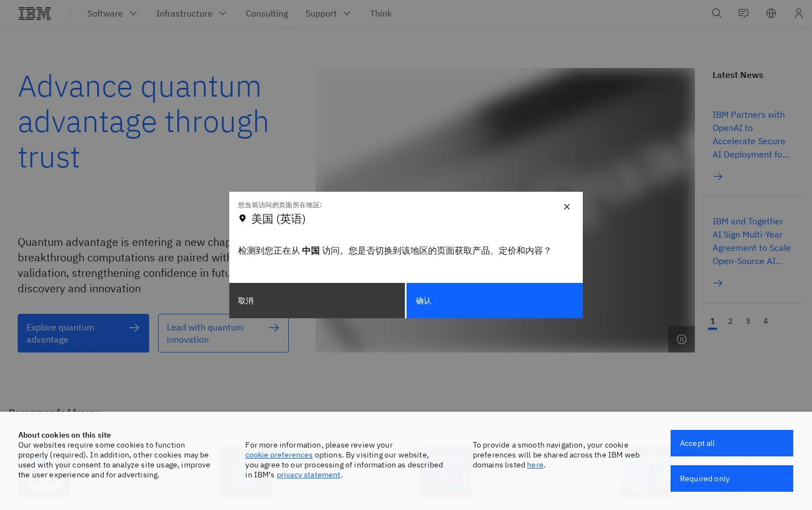Image resolution: width=812 pixels, height=510 pixels.
Task: Open the cookie preferences link
Action: click(x=279, y=455)
